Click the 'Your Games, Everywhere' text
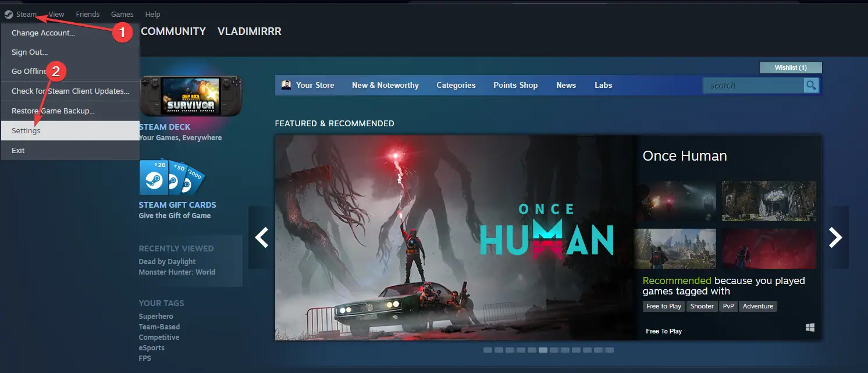The height and width of the screenshot is (373, 868). tap(180, 138)
